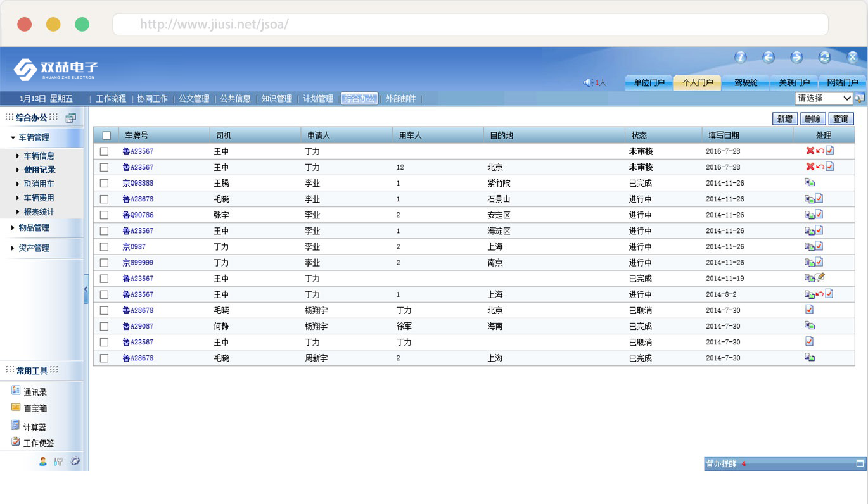Expand the 物品管理 section in sidebar

click(34, 227)
